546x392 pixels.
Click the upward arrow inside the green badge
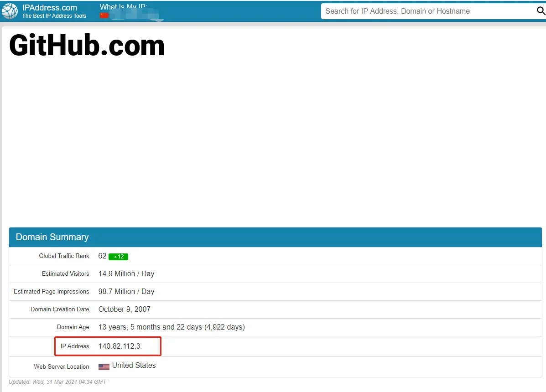pos(115,256)
